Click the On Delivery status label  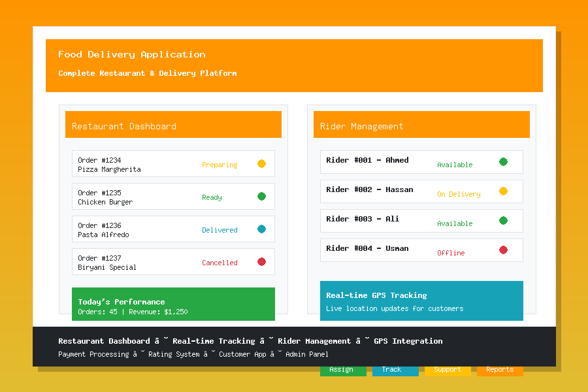click(459, 194)
